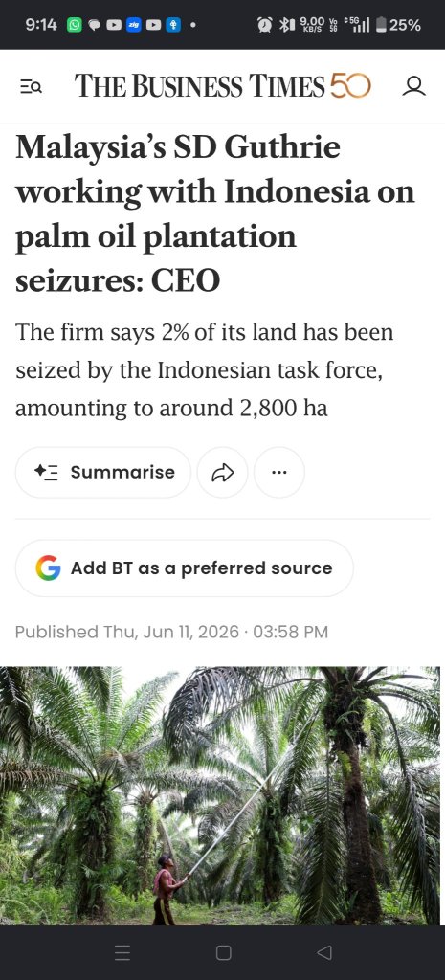The image size is (445, 980).
Task: Click the sparkle icon in Summarise
Action: tap(46, 472)
